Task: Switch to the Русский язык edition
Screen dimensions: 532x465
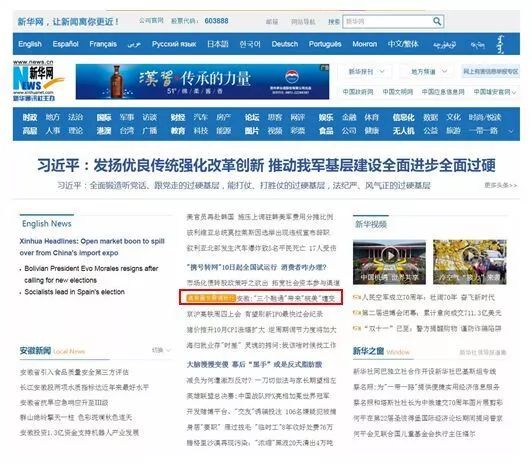Action: click(174, 44)
